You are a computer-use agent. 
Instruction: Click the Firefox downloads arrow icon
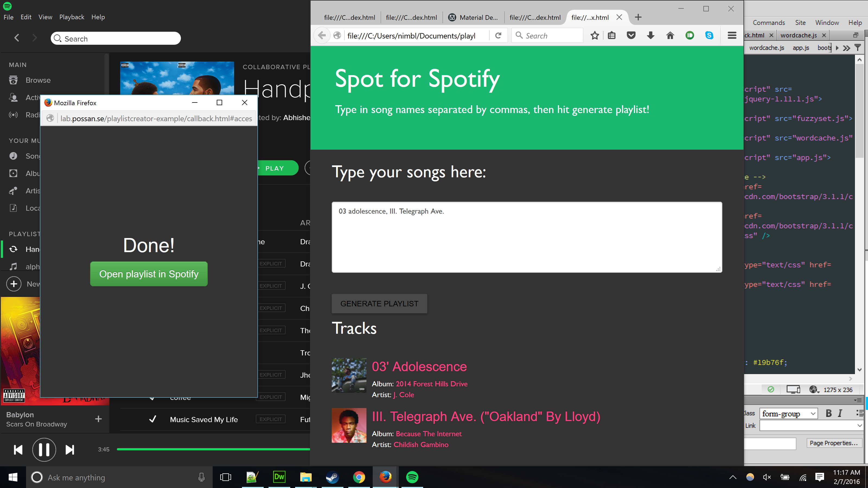(x=651, y=35)
